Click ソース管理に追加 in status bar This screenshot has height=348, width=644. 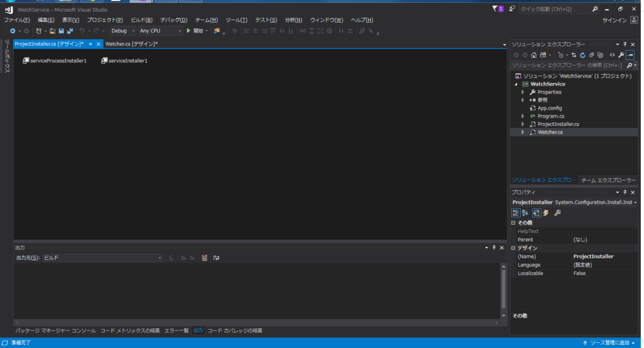coord(609,343)
